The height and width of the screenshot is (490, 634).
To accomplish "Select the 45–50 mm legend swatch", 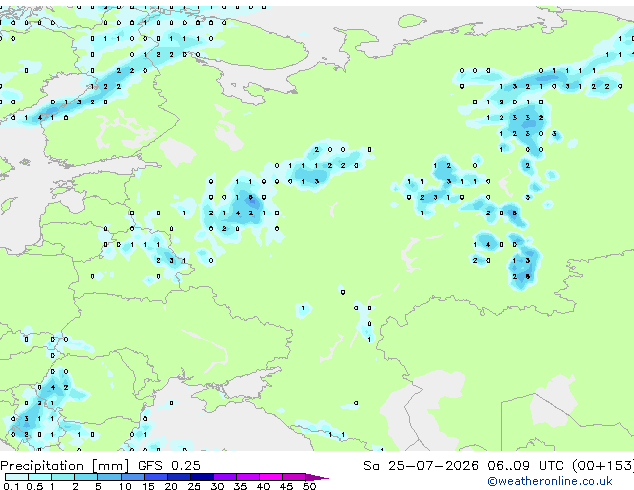I will [294, 477].
